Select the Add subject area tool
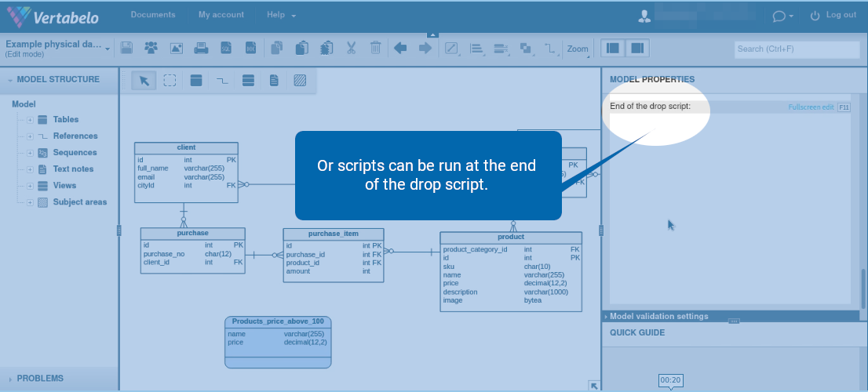The height and width of the screenshot is (392, 868). (300, 81)
